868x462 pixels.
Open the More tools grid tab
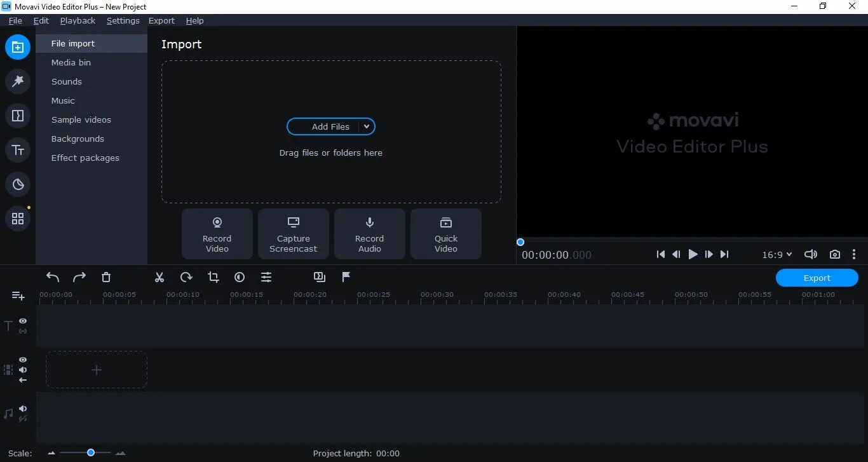18,219
